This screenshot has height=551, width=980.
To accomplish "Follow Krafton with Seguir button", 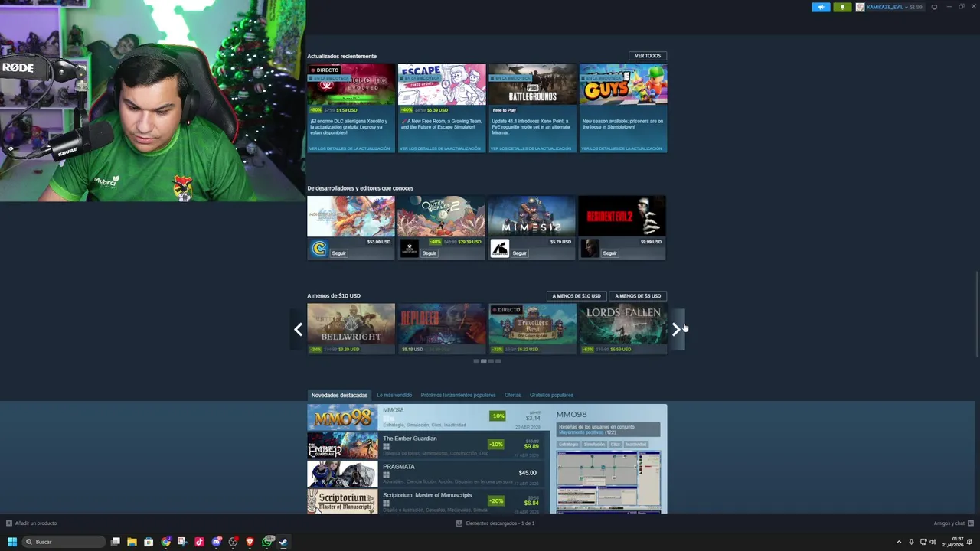I will [520, 253].
